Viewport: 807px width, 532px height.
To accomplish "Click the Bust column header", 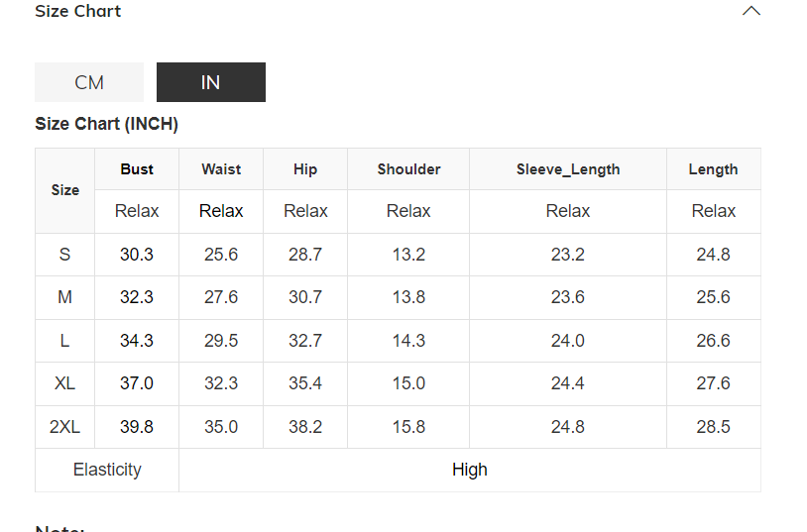I will tap(137, 169).
